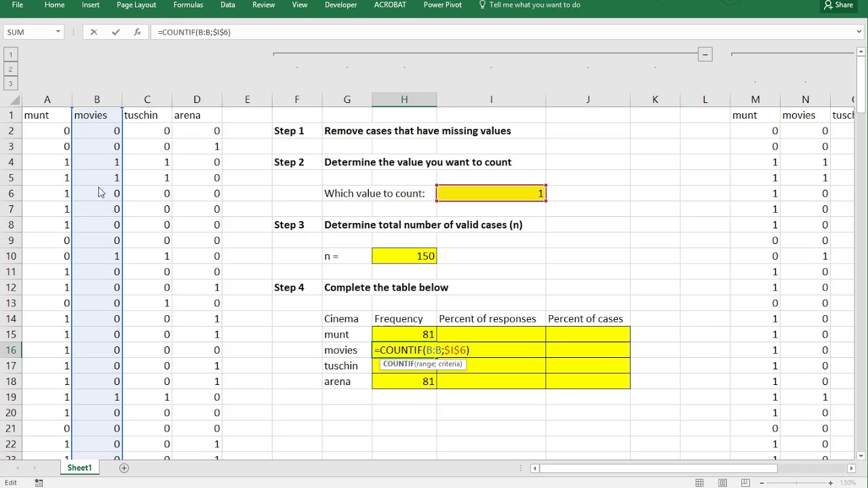Image resolution: width=868 pixels, height=488 pixels.
Task: Open the Data ribbon tab
Action: pyautogui.click(x=228, y=5)
